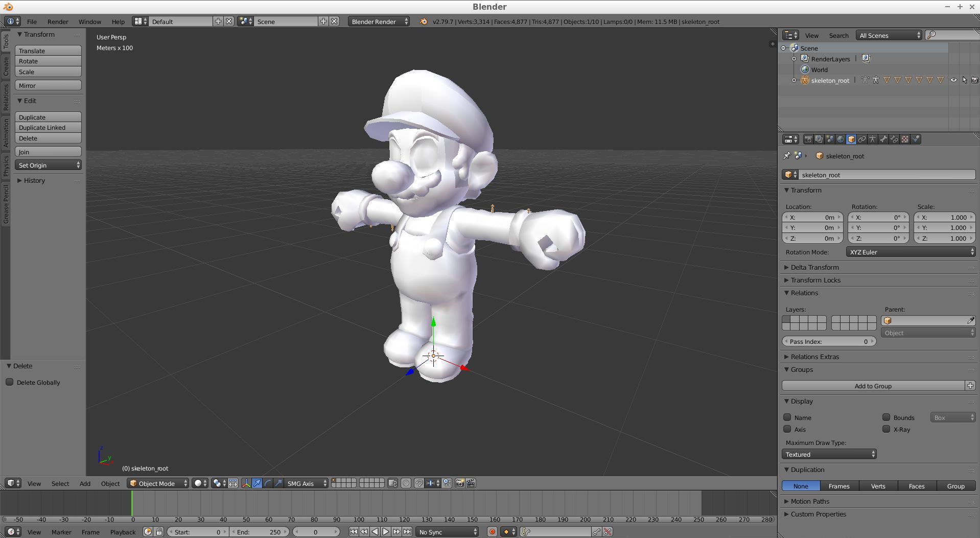Open the Render menu

(x=58, y=21)
